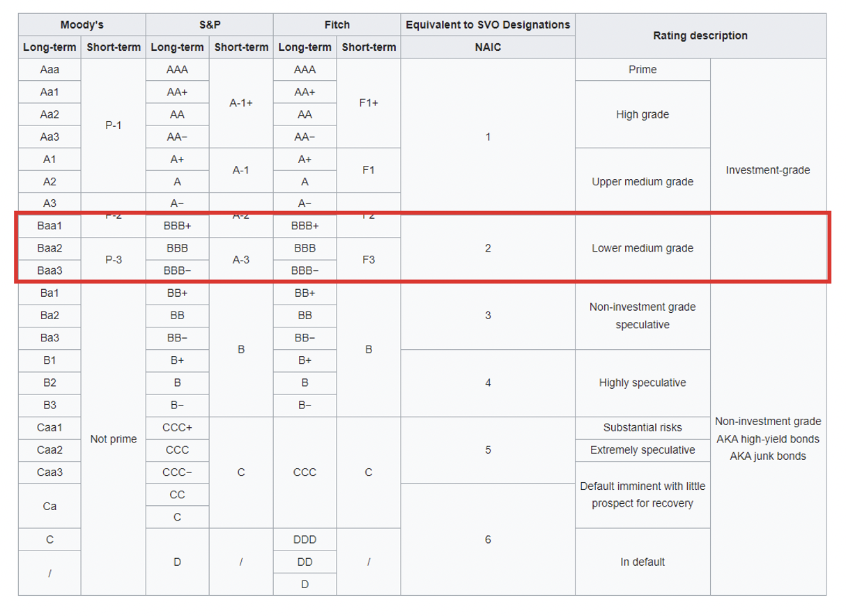Viewport: 846px width, 616px height.
Task: Click the Fitch column header
Action: 337,25
